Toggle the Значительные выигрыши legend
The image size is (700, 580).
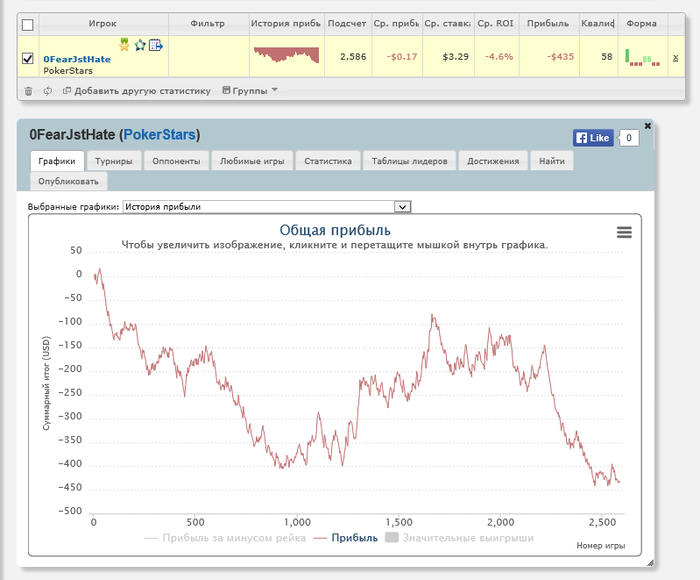click(x=459, y=538)
